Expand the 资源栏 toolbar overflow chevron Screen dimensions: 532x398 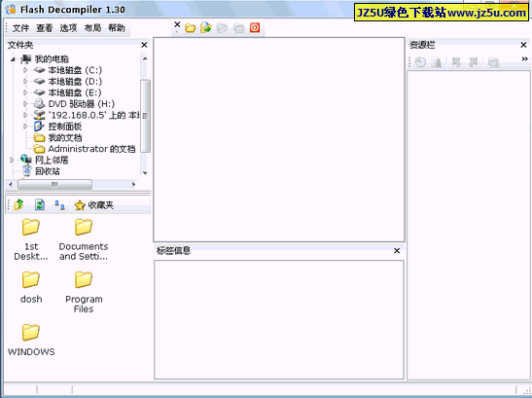(524, 59)
